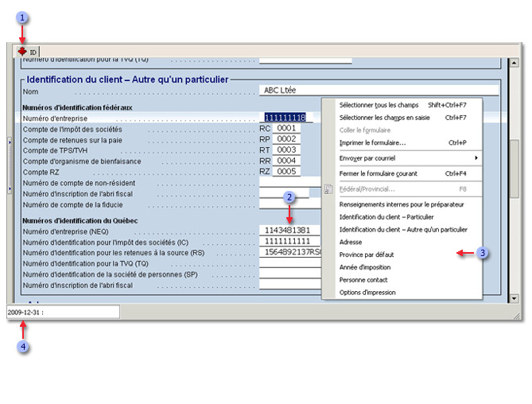The image size is (532, 404).
Task: Jump to Identification du client – Particulier
Action: tap(402, 217)
